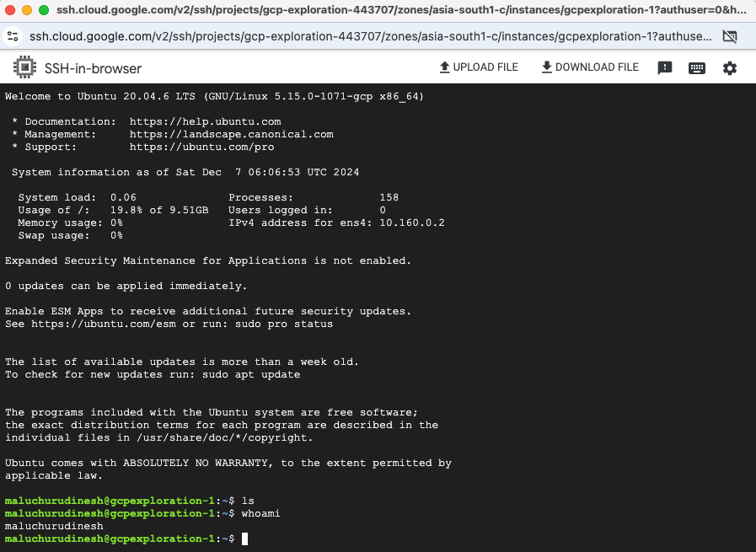Click the blinking terminal cursor block

pos(245,539)
